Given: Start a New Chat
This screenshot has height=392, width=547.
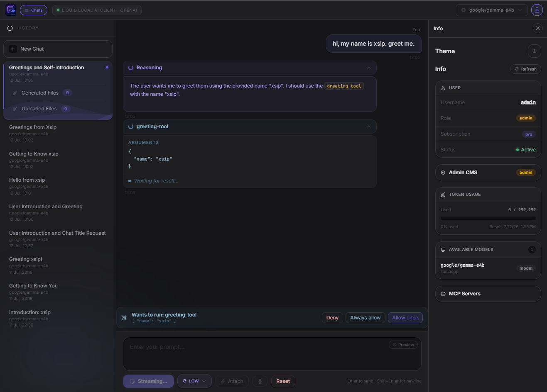Looking at the screenshot, I should pos(58,49).
